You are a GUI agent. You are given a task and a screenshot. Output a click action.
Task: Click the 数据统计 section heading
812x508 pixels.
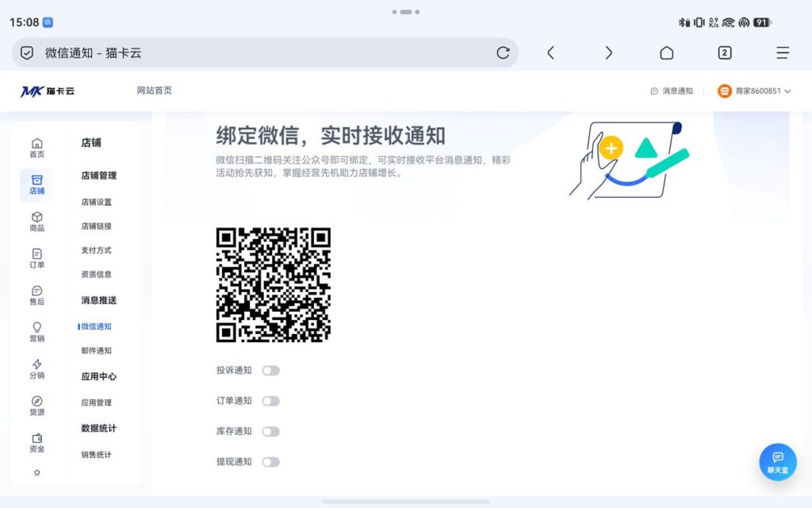(x=99, y=428)
